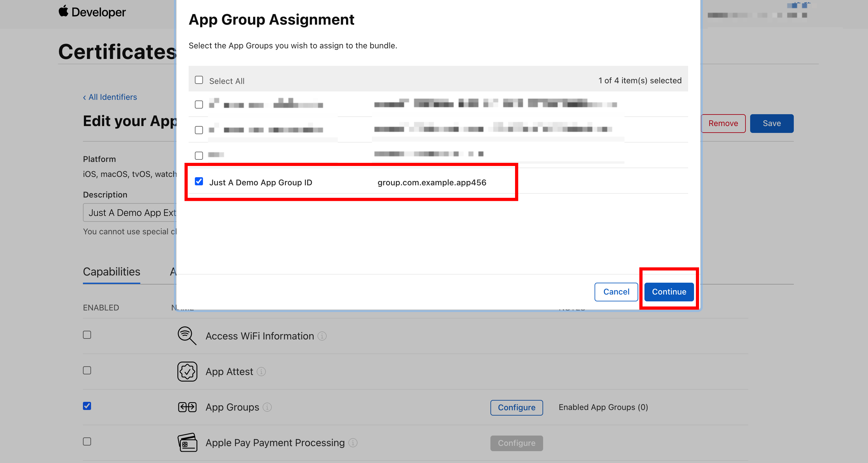Go back via All Identifiers link
This screenshot has width=868, height=463.
pos(110,97)
